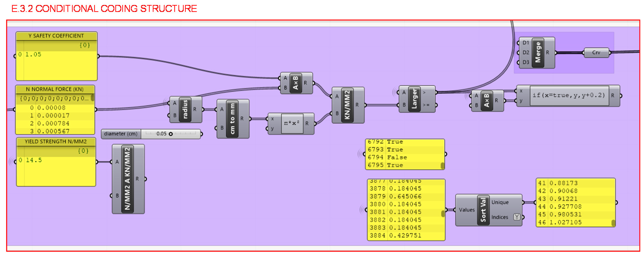Image resolution: width=644 pixels, height=256 pixels.
Task: Click the Merge component node
Action: (538, 53)
